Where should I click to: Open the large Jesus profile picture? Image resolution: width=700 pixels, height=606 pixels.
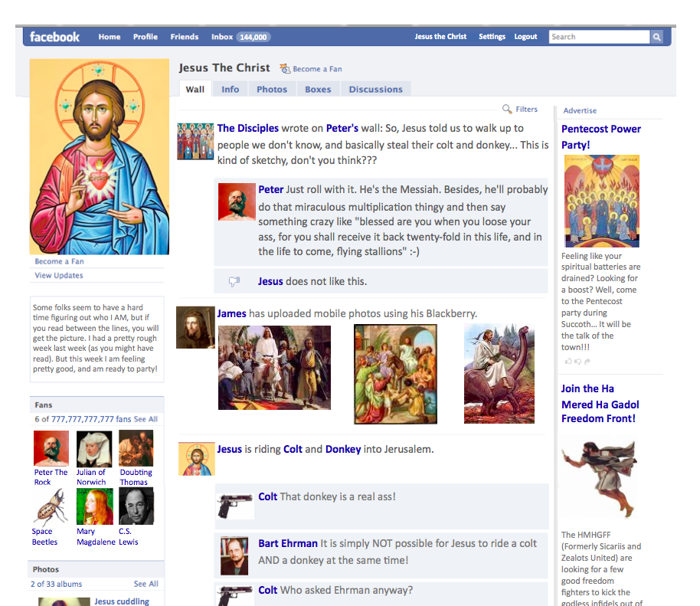100,157
